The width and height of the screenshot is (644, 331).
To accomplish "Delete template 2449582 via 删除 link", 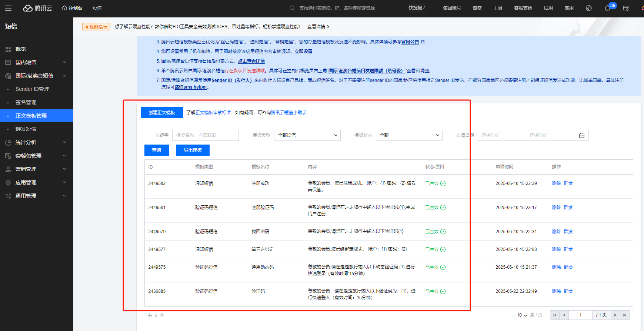I will point(556,183).
